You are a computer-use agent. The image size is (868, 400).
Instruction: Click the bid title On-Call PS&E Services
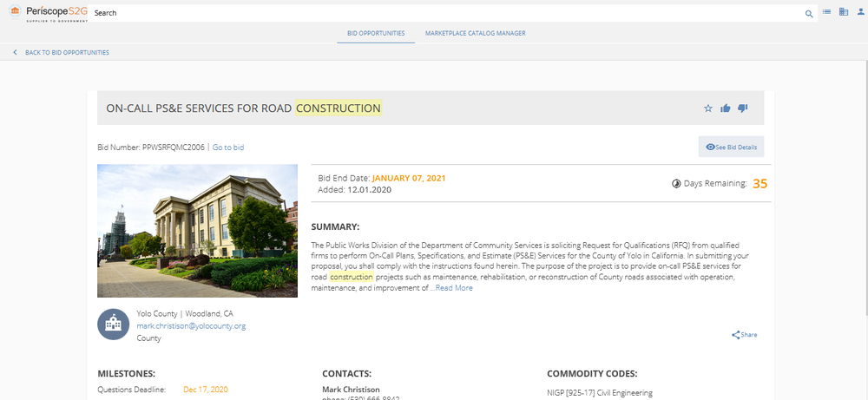pyautogui.click(x=244, y=108)
